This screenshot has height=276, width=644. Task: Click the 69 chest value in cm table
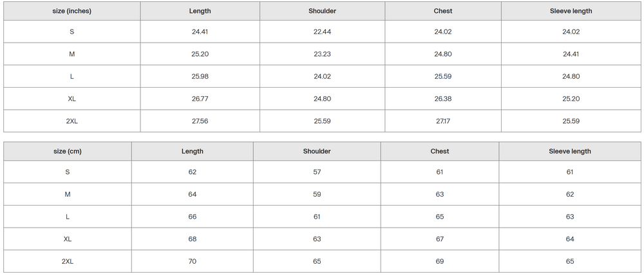tap(440, 262)
